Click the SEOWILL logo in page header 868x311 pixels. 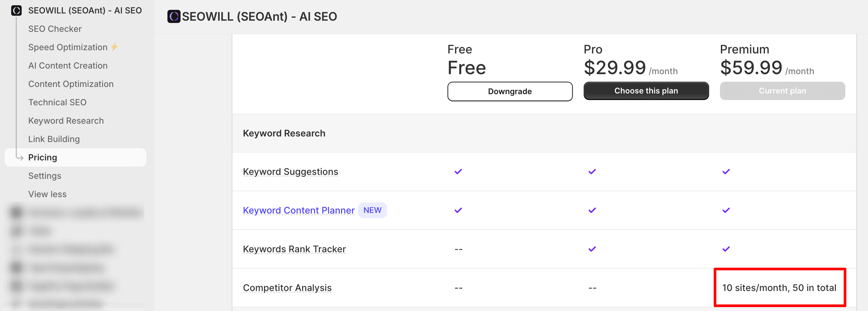tap(174, 16)
